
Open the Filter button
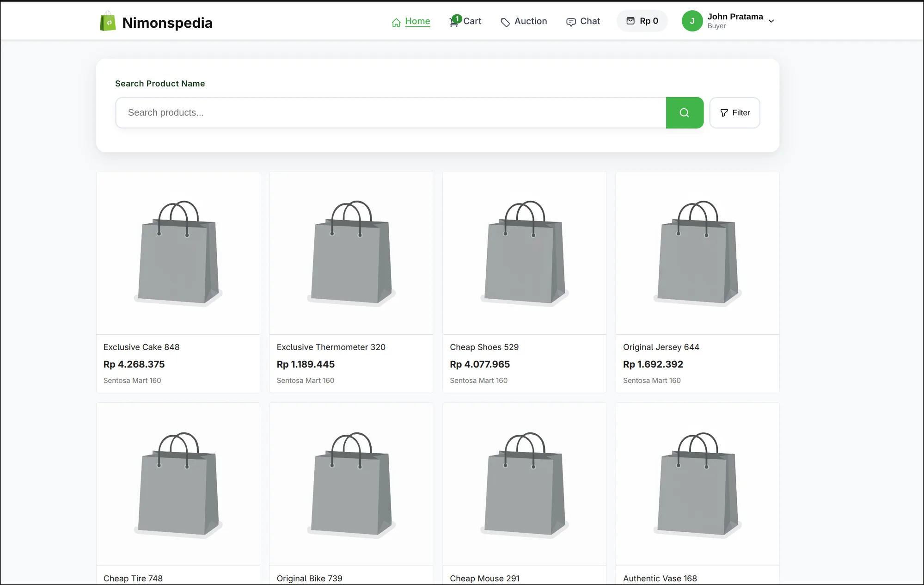(x=734, y=113)
